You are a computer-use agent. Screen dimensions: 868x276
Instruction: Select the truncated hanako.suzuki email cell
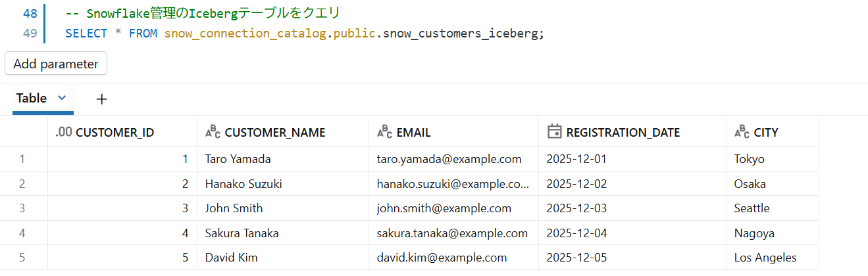453,184
